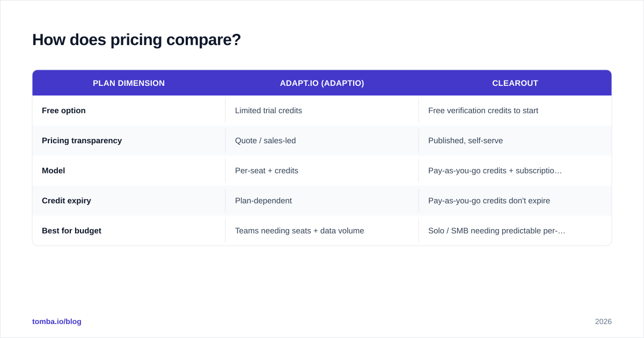Click the 'Credit expiry' row label

tap(67, 201)
